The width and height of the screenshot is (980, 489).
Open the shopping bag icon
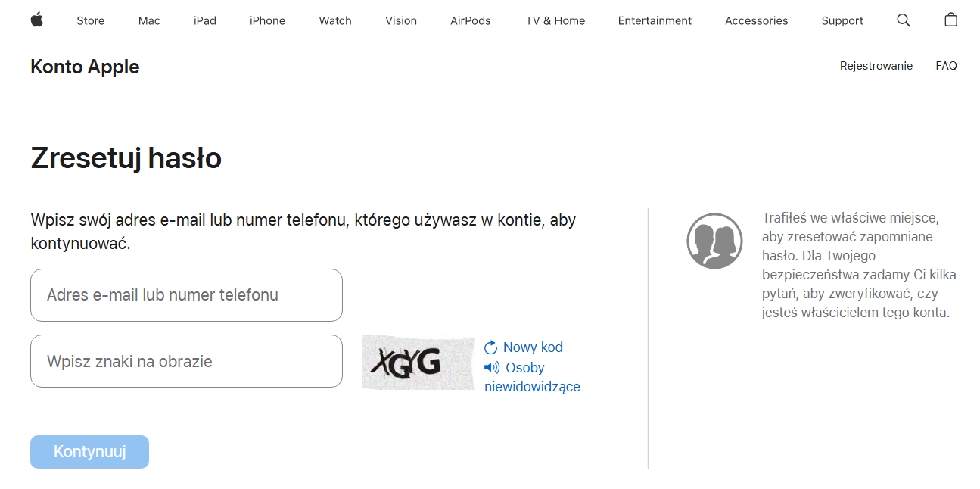[x=951, y=20]
